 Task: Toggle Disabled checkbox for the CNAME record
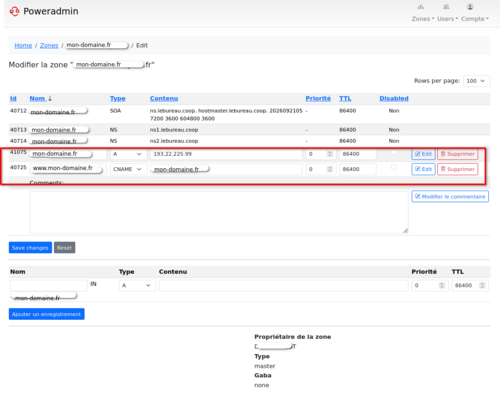coord(394,167)
